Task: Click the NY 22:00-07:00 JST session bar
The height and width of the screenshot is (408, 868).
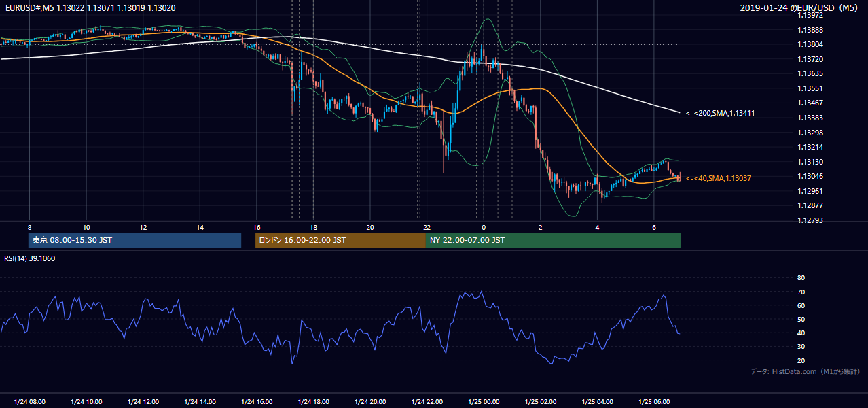Action: click(x=554, y=240)
